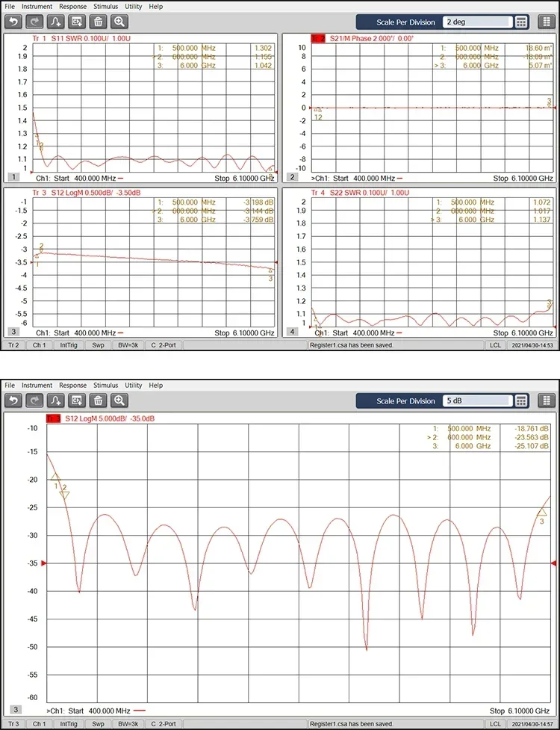Viewport: 560px width, 730px height.
Task: Open the numeric keypad icon in top window
Action: tap(521, 22)
